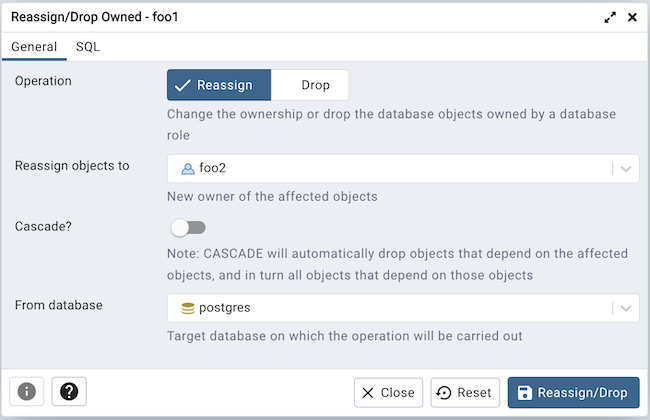Click the info icon button
The image size is (650, 420).
[26, 392]
